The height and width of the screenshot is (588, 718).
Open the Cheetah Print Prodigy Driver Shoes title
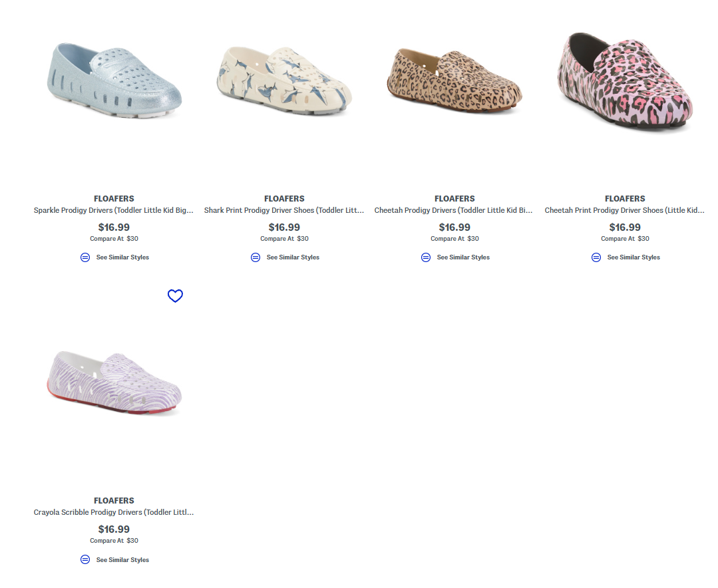(x=625, y=210)
